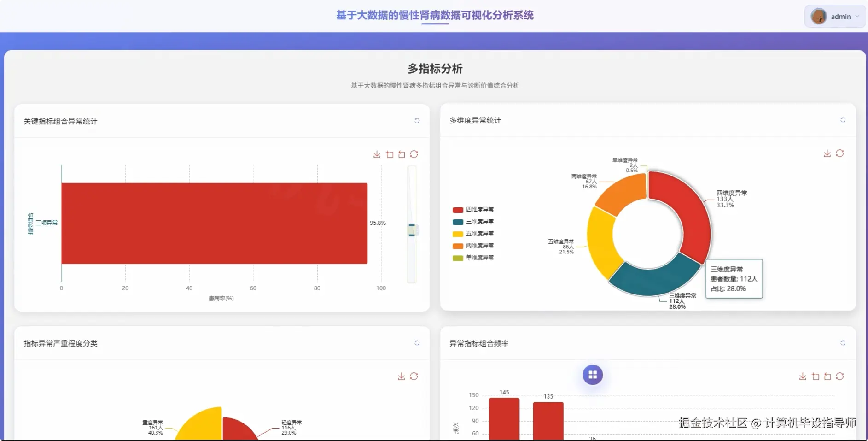This screenshot has width=868, height=441.
Task: Activate zoom selection on 异常指标组合频率 chart
Action: point(816,376)
